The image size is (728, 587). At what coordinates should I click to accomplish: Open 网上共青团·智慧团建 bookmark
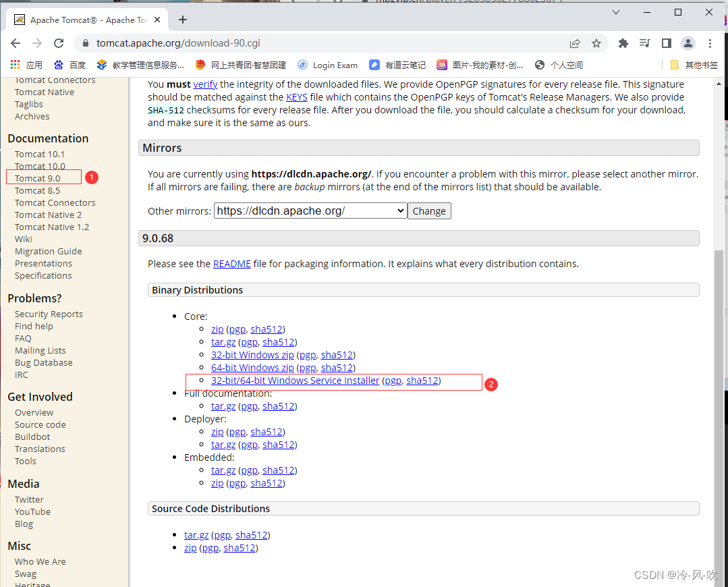click(x=240, y=65)
